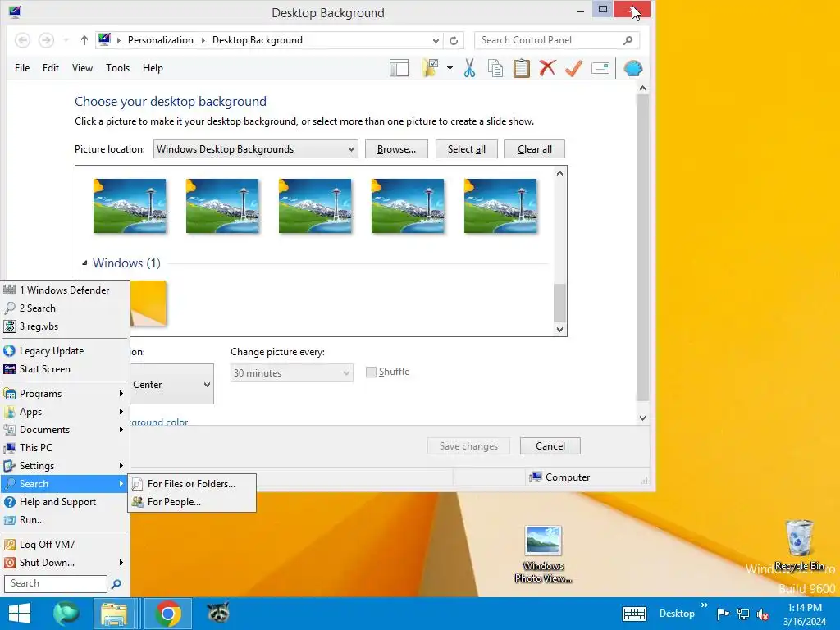This screenshot has width=840, height=630.
Task: Click Log Off VM7
Action: (64, 545)
